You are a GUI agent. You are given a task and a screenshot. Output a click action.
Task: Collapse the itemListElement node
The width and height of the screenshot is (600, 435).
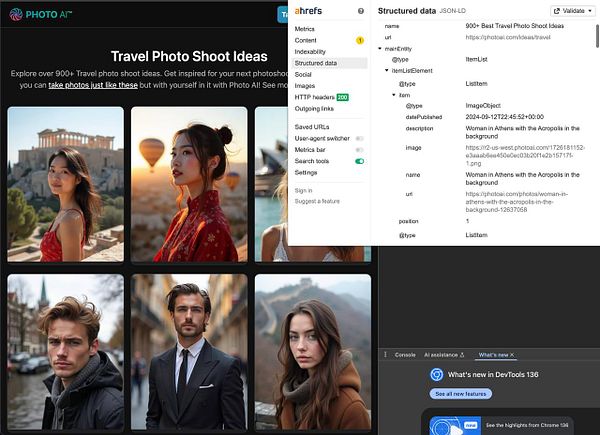386,70
